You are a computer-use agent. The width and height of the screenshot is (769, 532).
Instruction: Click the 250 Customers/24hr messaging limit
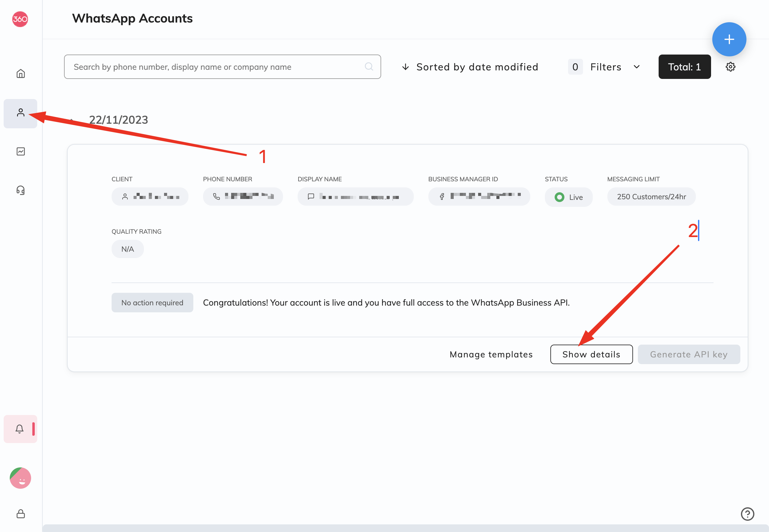[x=651, y=197]
